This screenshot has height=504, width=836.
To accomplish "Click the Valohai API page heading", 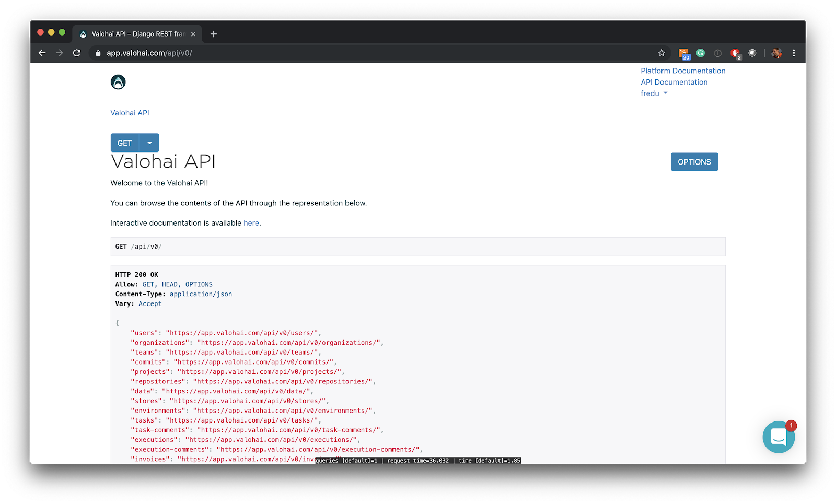I will tap(163, 161).
